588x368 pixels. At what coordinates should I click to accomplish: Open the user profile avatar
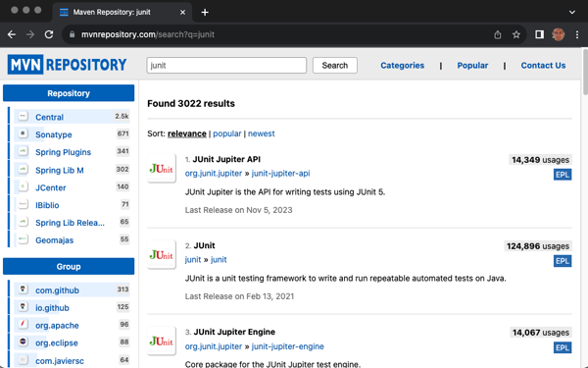pos(558,34)
